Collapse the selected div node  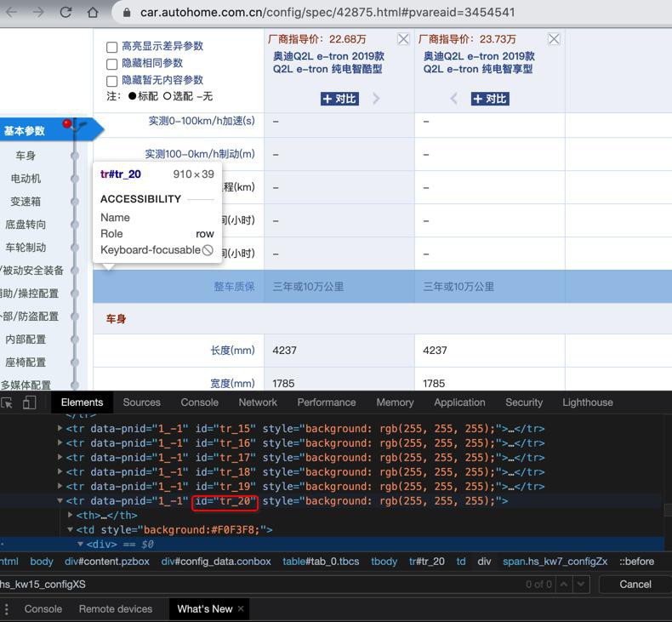pyautogui.click(x=80, y=544)
